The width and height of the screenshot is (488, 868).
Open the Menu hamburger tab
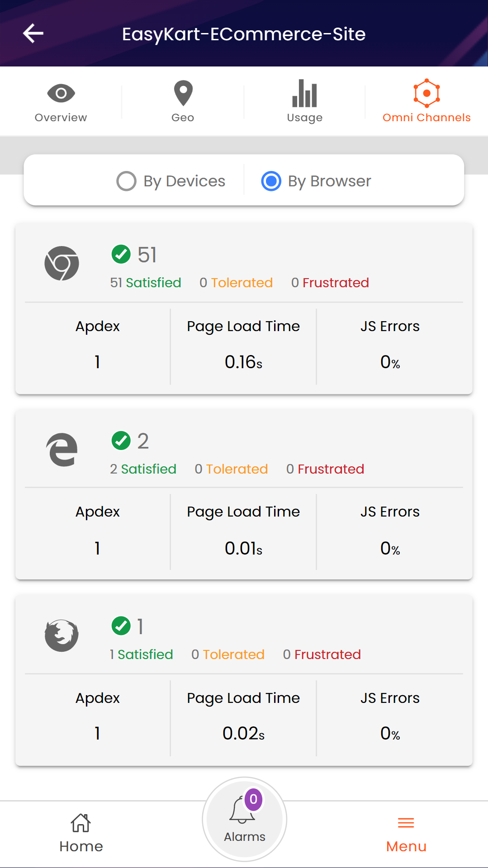click(406, 833)
